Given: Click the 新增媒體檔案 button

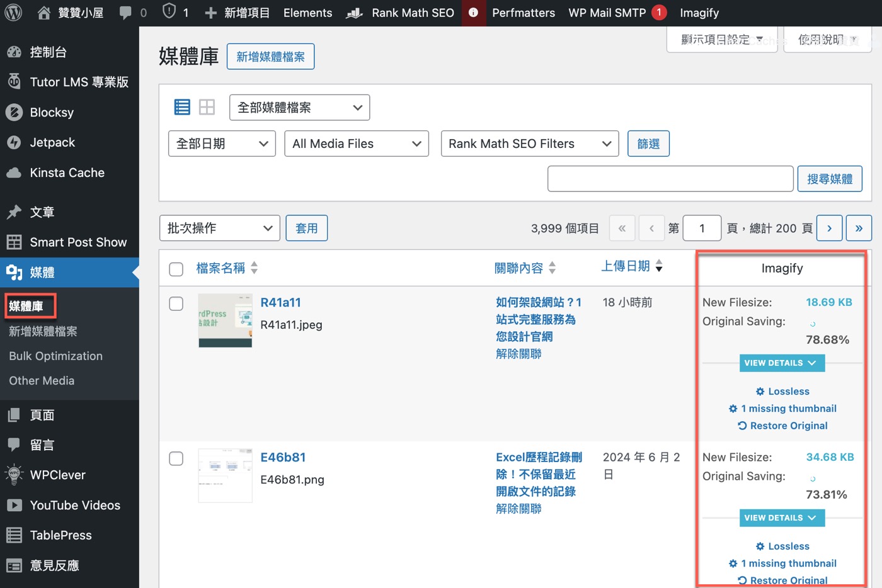Looking at the screenshot, I should pos(270,57).
